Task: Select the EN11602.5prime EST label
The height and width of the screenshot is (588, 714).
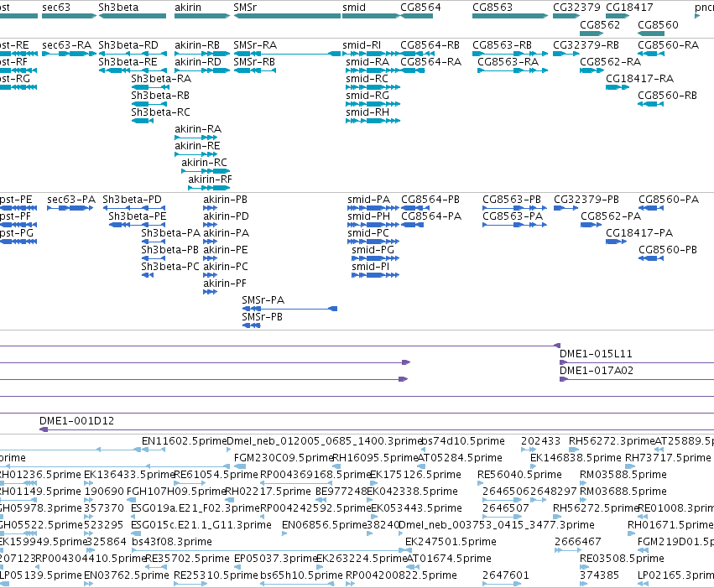Action: (184, 441)
